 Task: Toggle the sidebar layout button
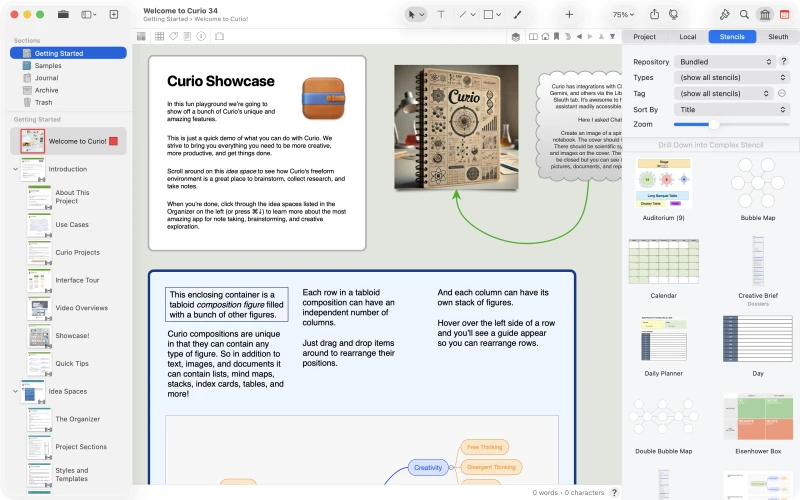click(x=88, y=15)
